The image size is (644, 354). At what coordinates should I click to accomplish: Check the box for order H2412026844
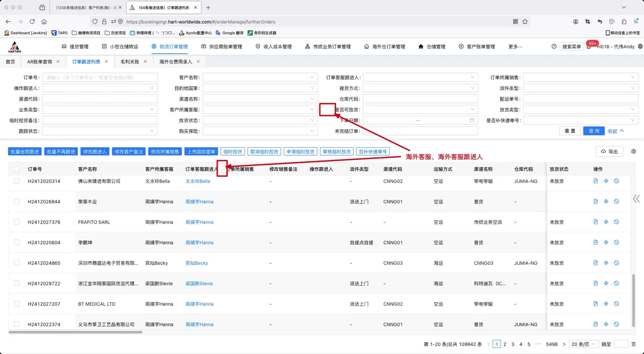[17, 201]
